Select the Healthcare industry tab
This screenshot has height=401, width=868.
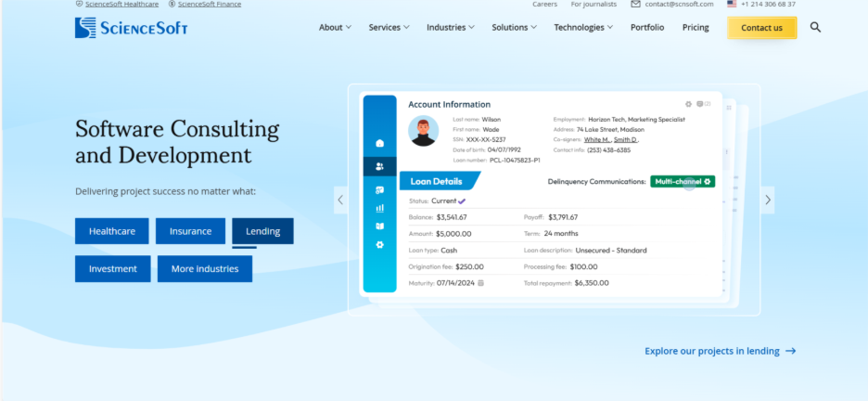click(112, 231)
